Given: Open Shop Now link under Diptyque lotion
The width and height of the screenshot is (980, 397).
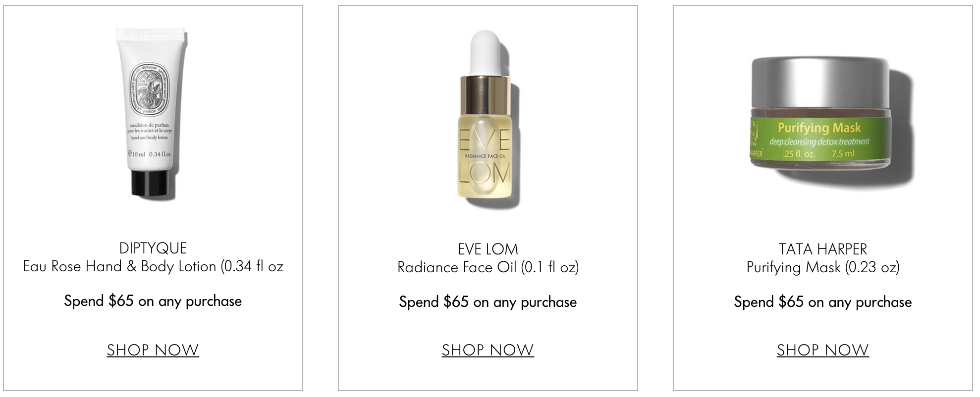Looking at the screenshot, I should click(x=153, y=350).
